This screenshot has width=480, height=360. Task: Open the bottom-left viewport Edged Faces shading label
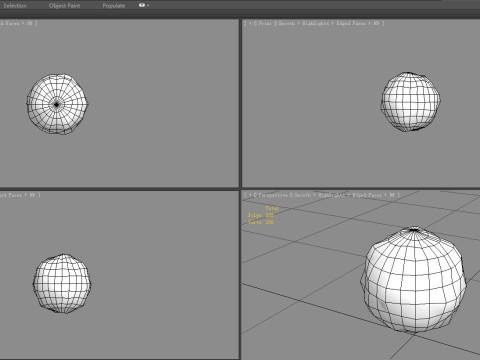11,195
